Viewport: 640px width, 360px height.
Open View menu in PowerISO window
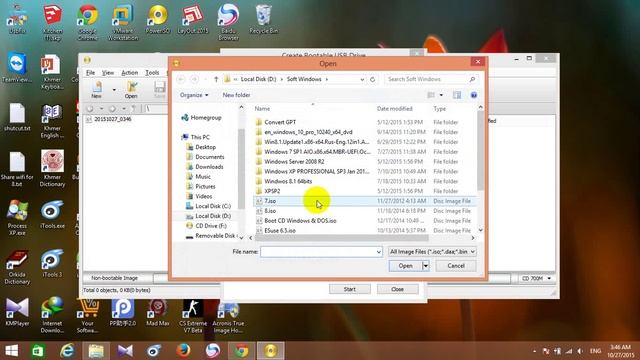108,73
